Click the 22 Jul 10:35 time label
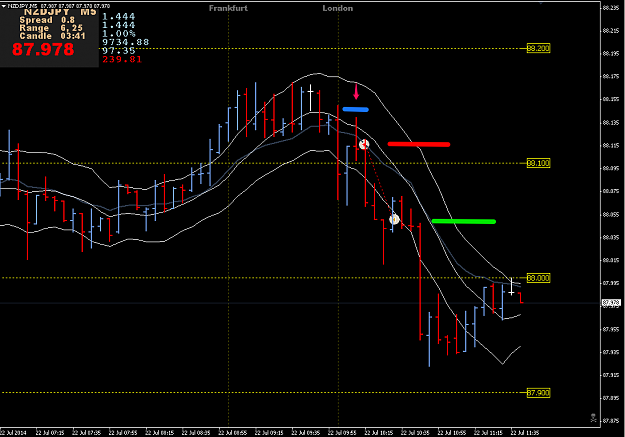Viewport: 625px width, 437px height. pyautogui.click(x=415, y=433)
